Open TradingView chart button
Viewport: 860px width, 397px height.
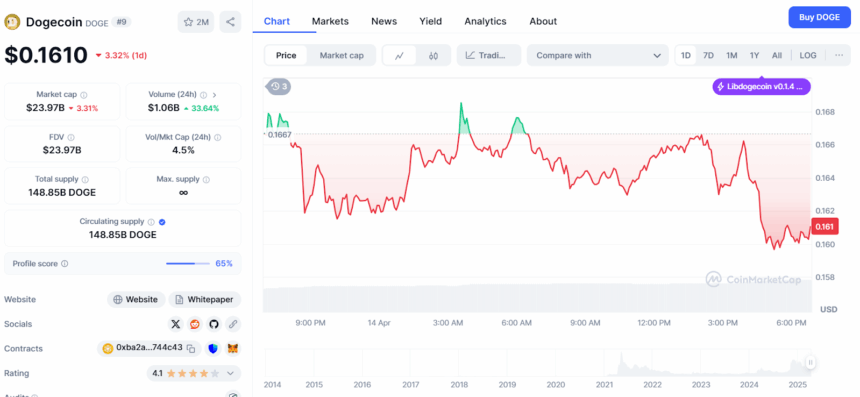pyautogui.click(x=489, y=55)
